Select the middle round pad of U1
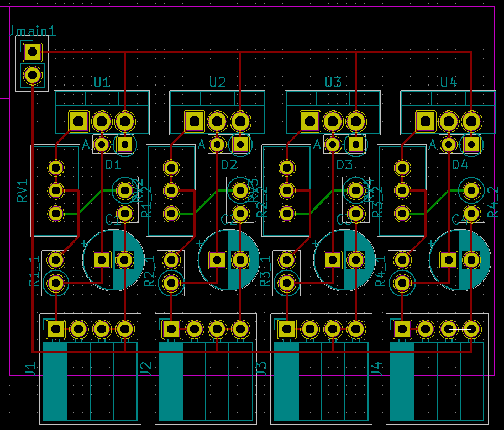504x430 pixels. [x=102, y=121]
